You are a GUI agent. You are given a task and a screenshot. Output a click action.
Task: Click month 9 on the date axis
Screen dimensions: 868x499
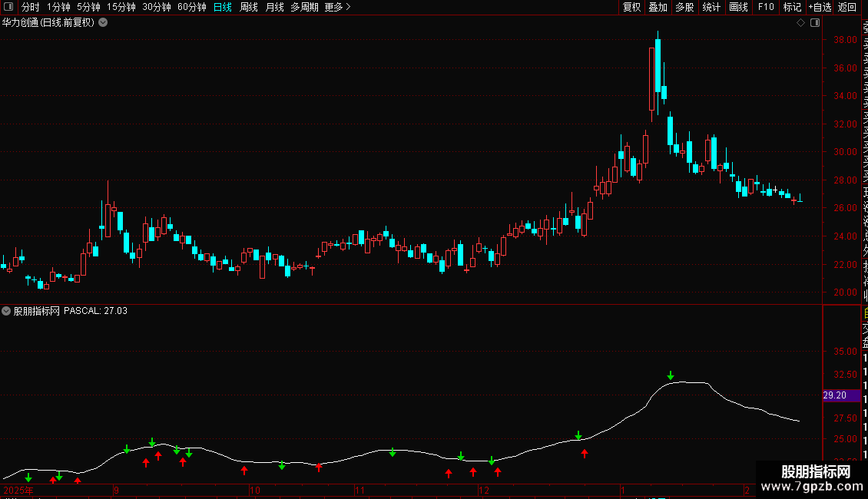[x=116, y=490]
